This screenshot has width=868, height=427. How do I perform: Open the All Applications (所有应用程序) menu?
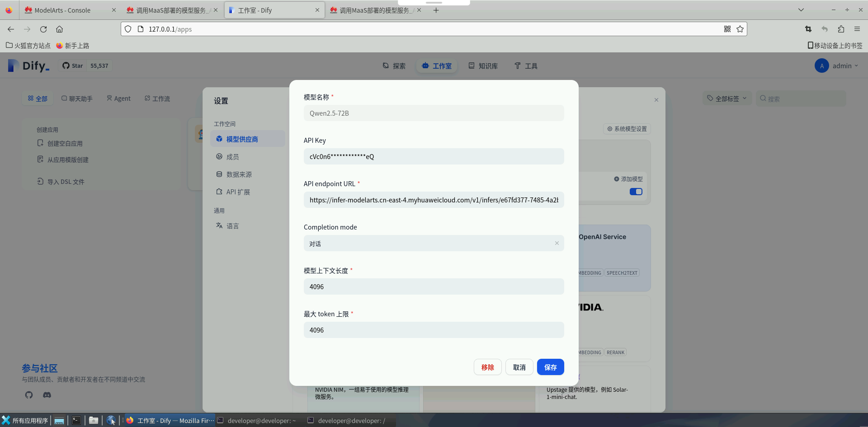[x=25, y=420]
